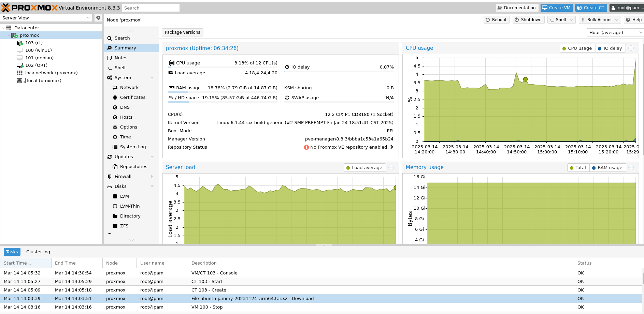The height and width of the screenshot is (314, 644).
Task: Toggle CPU usage series in legend
Action: [577, 48]
